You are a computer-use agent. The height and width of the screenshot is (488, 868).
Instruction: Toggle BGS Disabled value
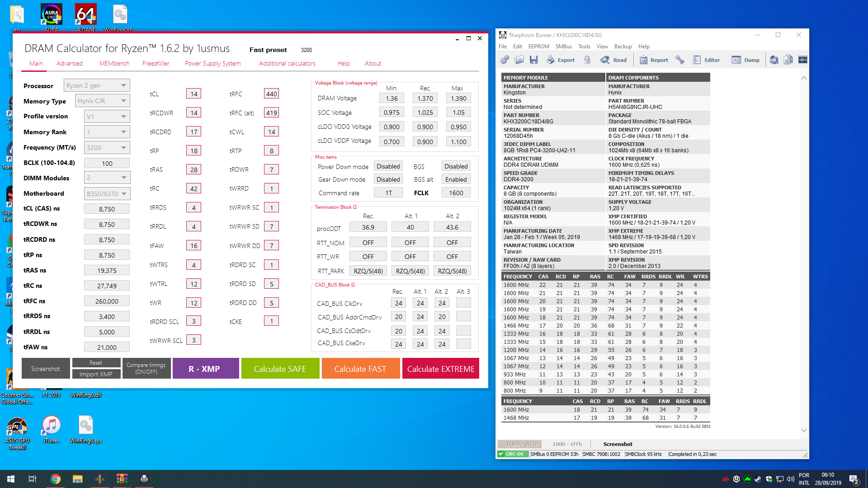[456, 166]
